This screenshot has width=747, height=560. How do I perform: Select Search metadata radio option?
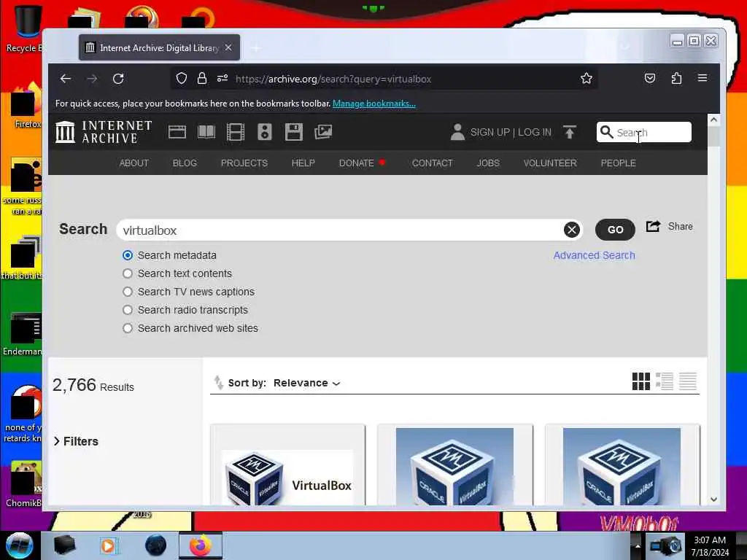pyautogui.click(x=127, y=255)
